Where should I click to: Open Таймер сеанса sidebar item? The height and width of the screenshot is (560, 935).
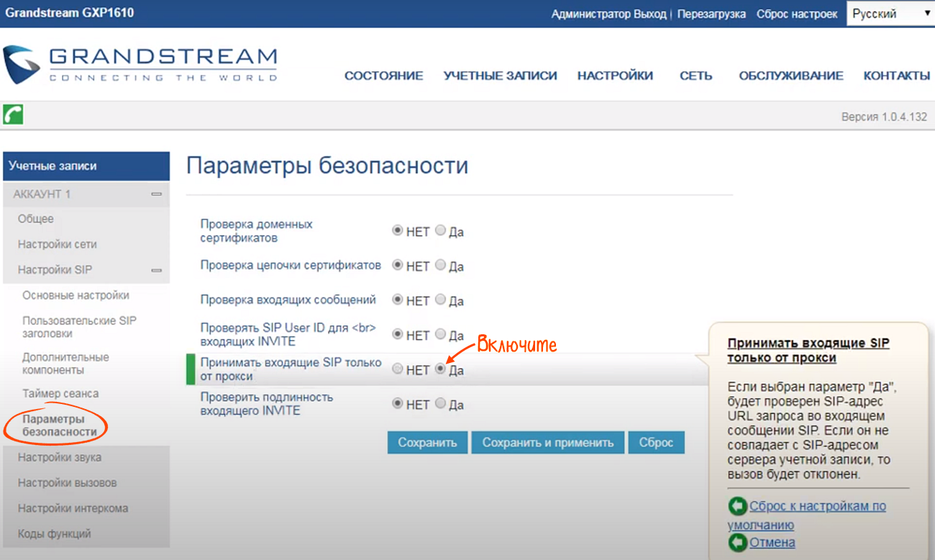[x=60, y=394]
